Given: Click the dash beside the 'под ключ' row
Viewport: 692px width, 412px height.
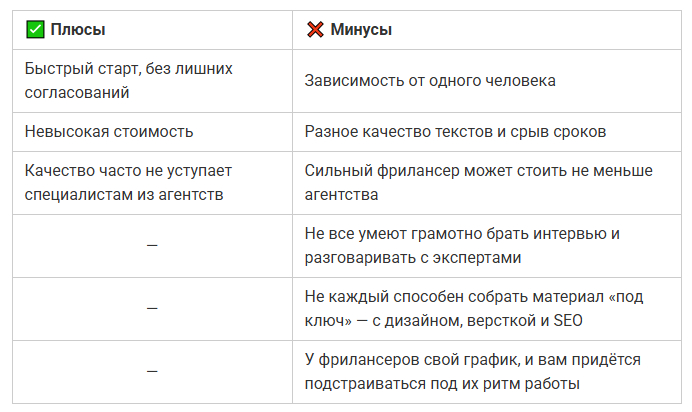Looking at the screenshot, I should click(x=152, y=309).
